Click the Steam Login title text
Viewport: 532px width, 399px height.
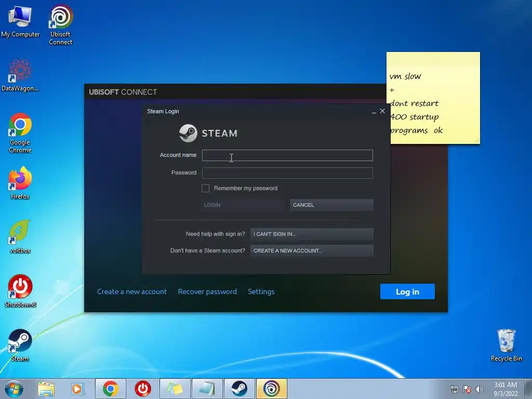point(163,111)
